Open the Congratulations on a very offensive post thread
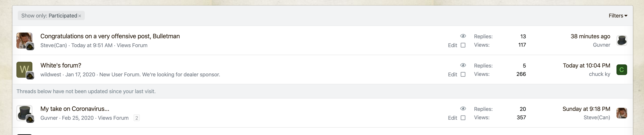644x135 pixels. (x=110, y=36)
